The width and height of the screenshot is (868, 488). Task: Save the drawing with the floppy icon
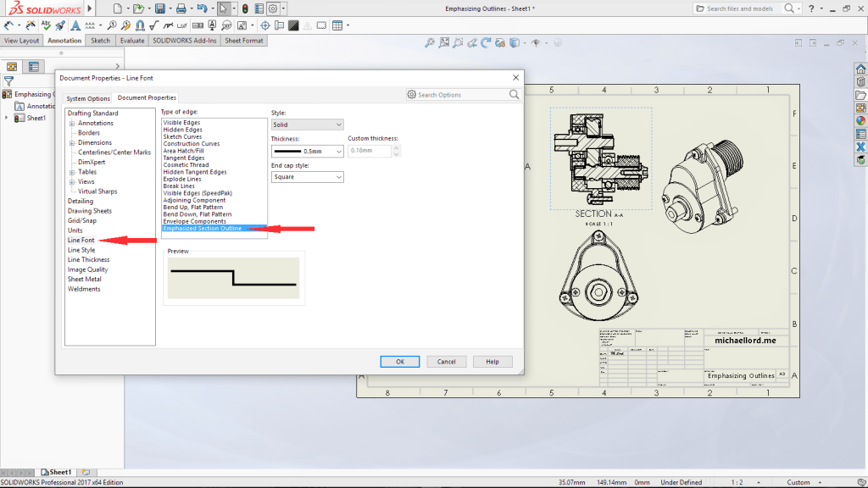click(x=160, y=8)
